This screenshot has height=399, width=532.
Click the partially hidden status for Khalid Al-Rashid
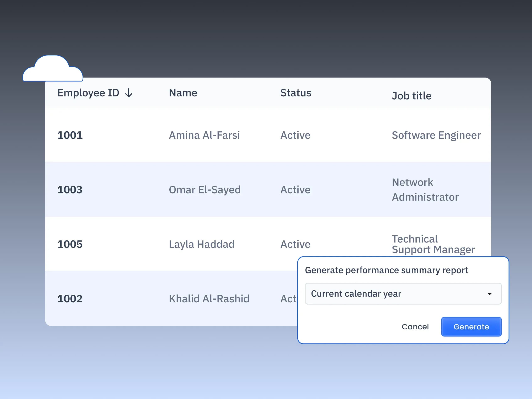point(289,299)
